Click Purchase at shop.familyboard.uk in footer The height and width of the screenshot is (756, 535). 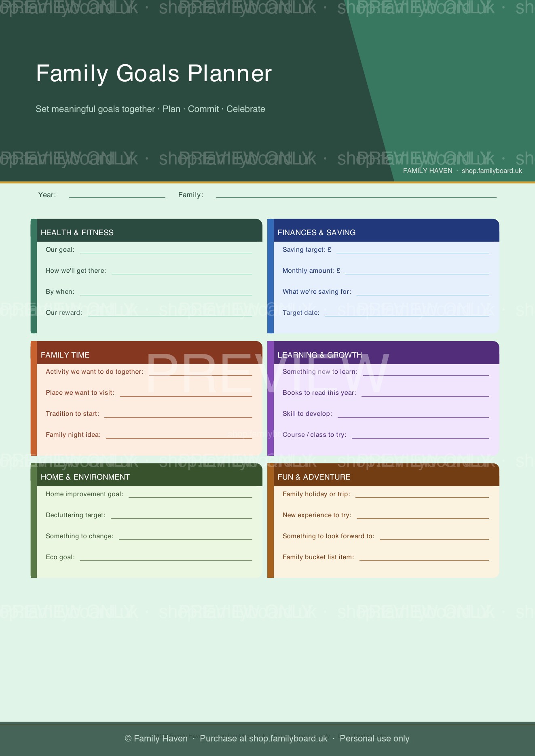pos(263,738)
